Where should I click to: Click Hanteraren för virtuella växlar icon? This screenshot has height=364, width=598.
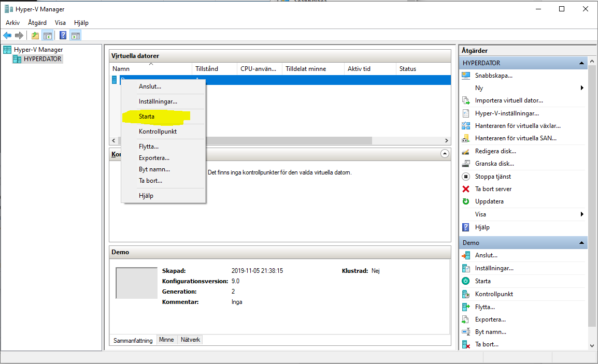[466, 126]
